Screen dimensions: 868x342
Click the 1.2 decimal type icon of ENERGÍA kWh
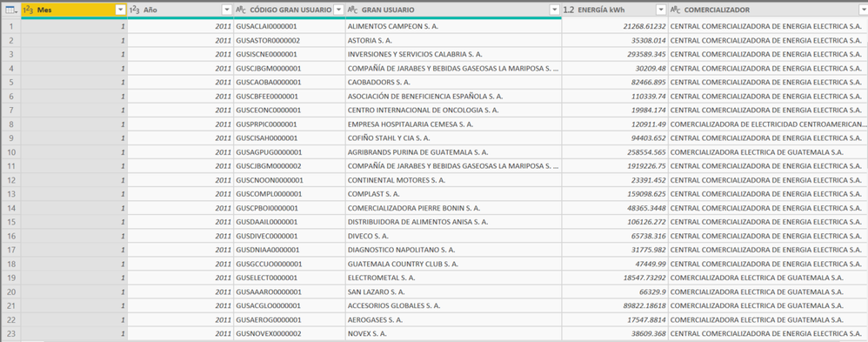click(569, 10)
